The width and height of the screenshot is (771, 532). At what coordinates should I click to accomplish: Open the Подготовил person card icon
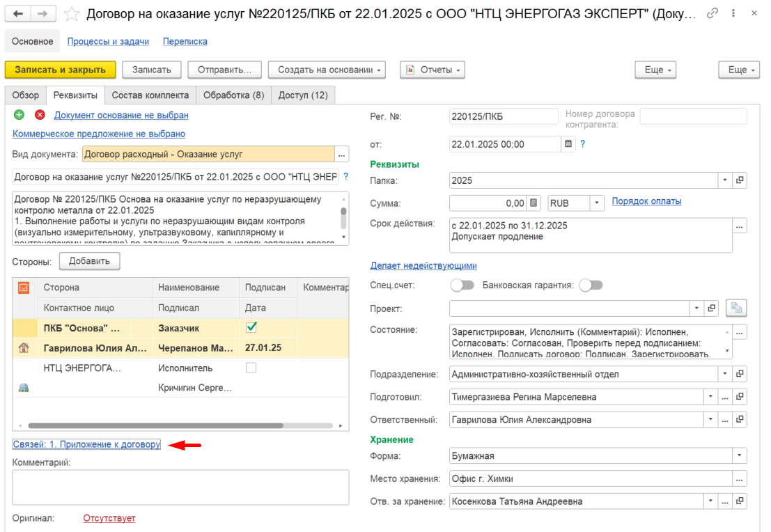click(x=740, y=397)
